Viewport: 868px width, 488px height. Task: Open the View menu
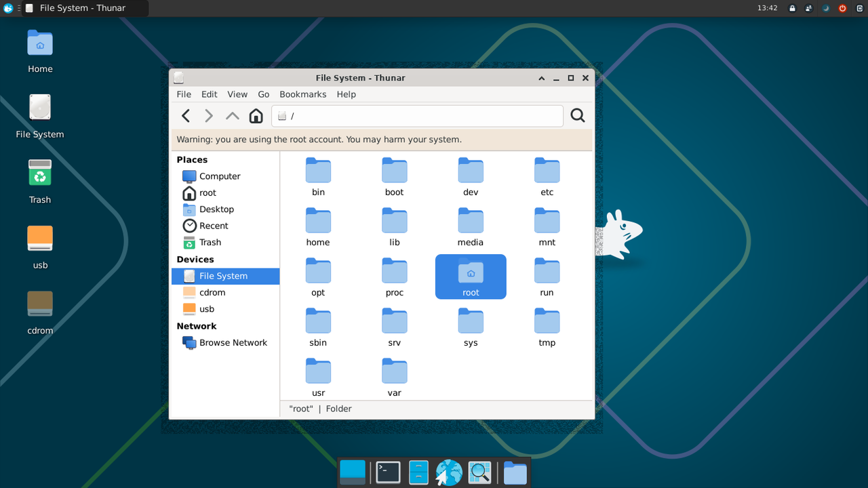pos(237,94)
